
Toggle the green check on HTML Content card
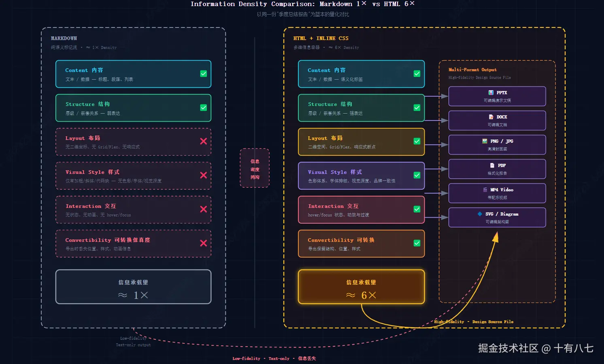[x=417, y=74]
